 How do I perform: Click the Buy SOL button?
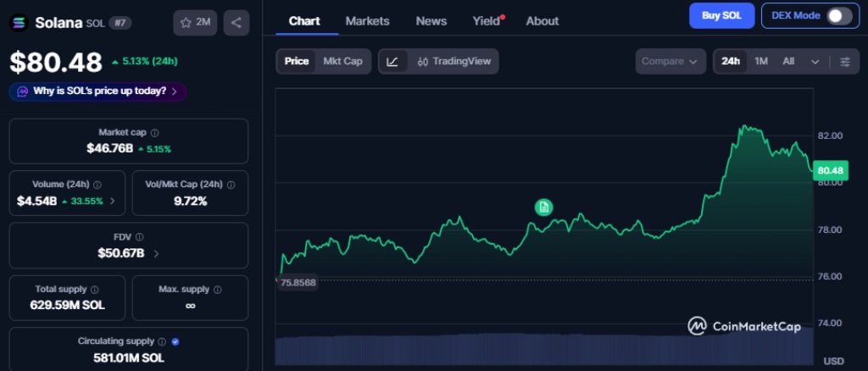[x=722, y=15]
